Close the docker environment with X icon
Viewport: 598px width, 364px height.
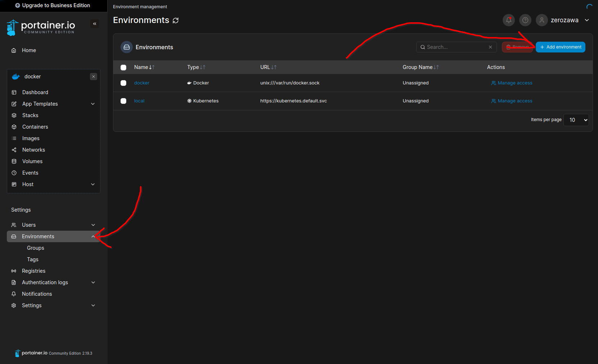(x=94, y=77)
